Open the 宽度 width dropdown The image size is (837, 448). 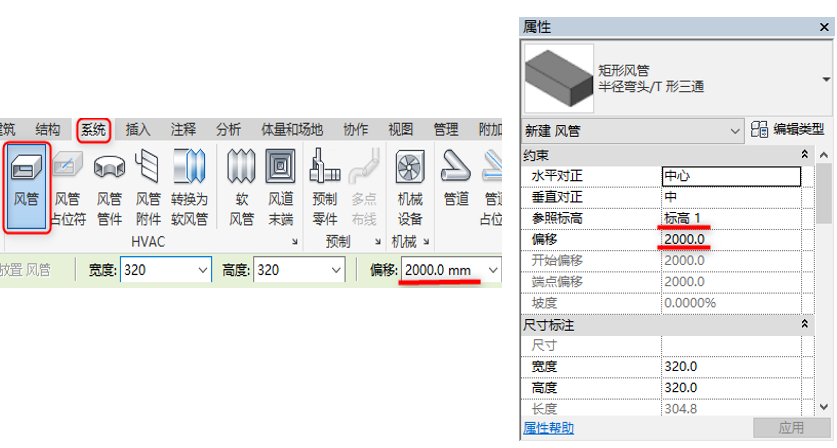(x=202, y=270)
